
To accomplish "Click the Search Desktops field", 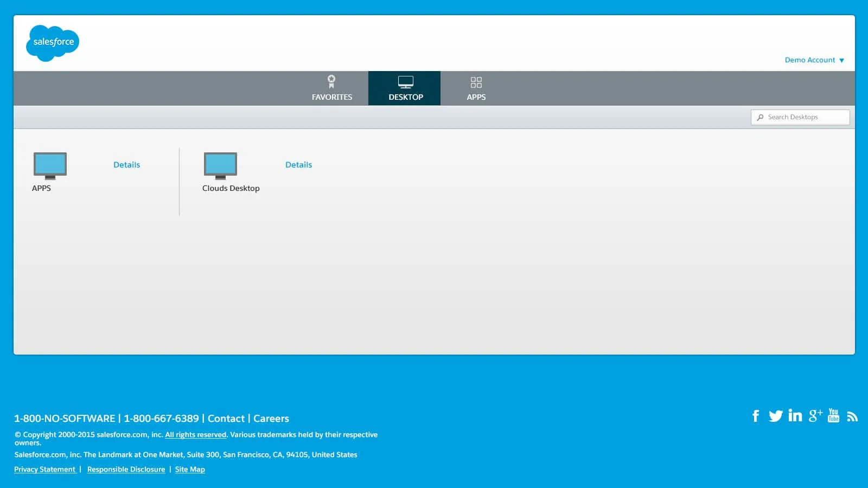I will pyautogui.click(x=800, y=117).
